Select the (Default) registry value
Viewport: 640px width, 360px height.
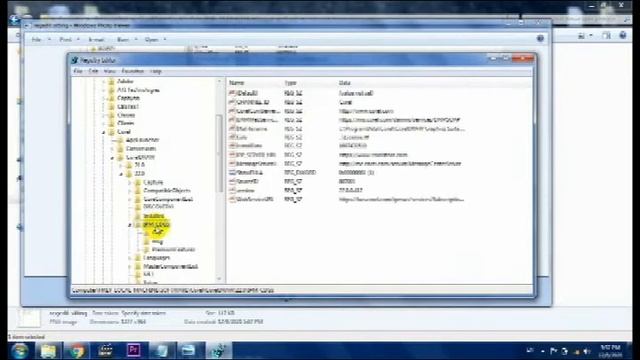pos(248,93)
